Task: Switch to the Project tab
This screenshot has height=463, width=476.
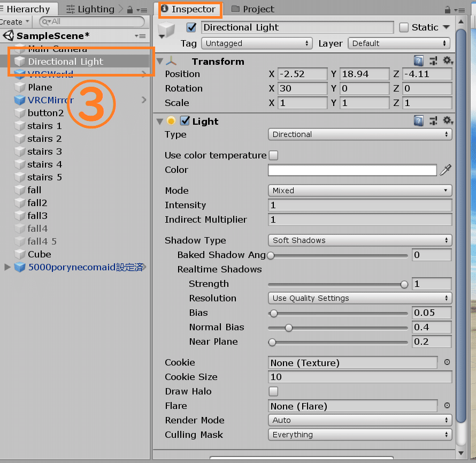Action: click(253, 9)
